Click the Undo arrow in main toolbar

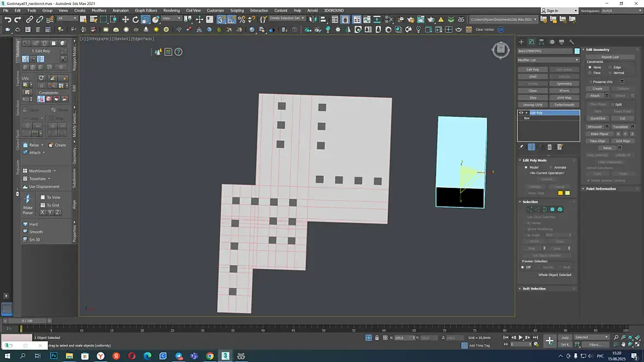tap(8, 20)
